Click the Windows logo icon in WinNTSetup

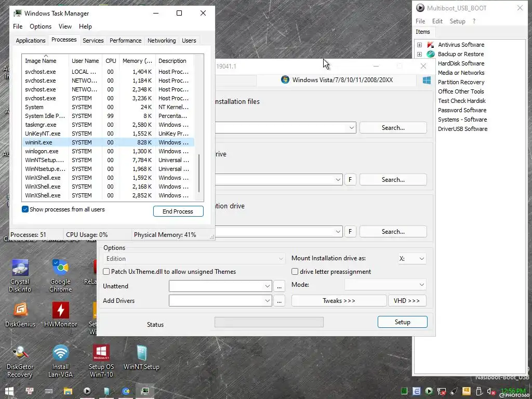[x=427, y=80]
